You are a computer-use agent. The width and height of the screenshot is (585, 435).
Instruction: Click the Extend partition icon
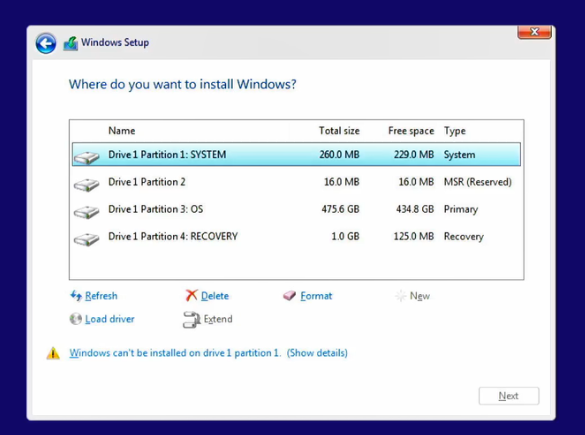tap(191, 320)
